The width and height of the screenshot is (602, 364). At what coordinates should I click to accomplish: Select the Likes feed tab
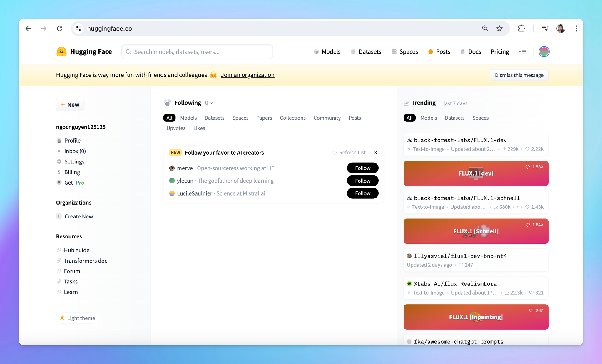pyautogui.click(x=199, y=128)
